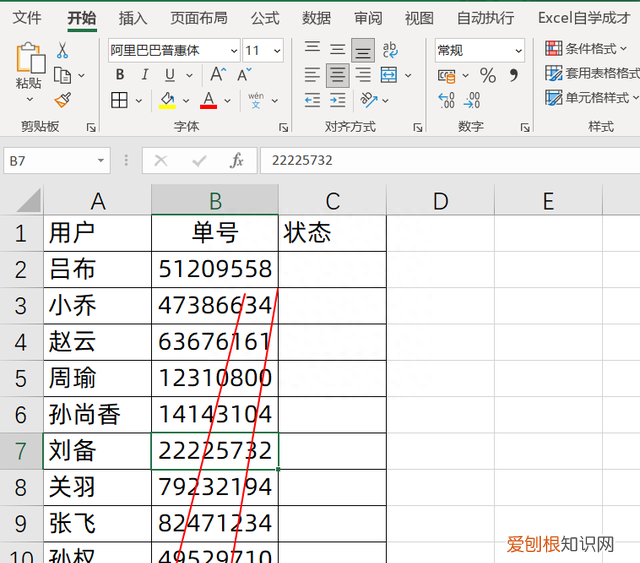Align text left
The image size is (640, 563).
pos(312,75)
